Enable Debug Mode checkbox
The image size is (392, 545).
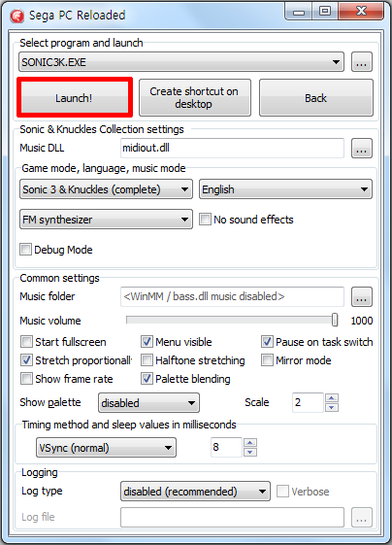point(25,250)
